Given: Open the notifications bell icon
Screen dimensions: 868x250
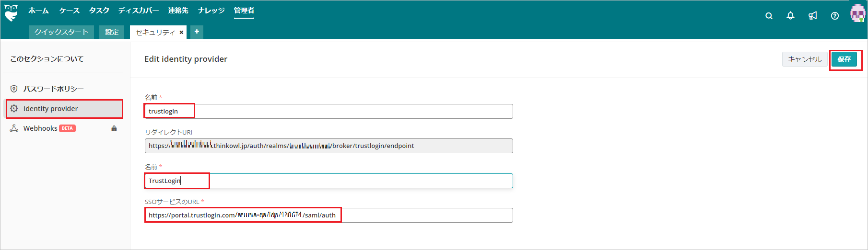Looking at the screenshot, I should (790, 16).
